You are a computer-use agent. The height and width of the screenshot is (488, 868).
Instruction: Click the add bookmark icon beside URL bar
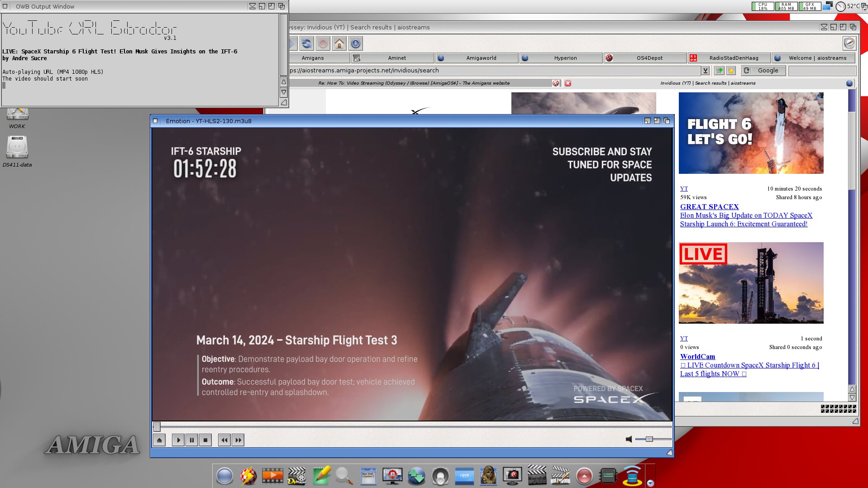[x=719, y=71]
